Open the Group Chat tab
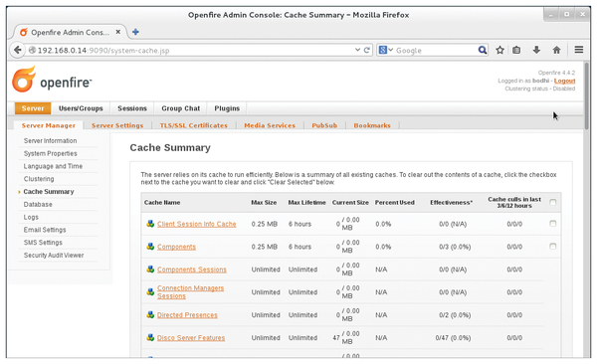This screenshot has height=364, width=597. point(180,108)
